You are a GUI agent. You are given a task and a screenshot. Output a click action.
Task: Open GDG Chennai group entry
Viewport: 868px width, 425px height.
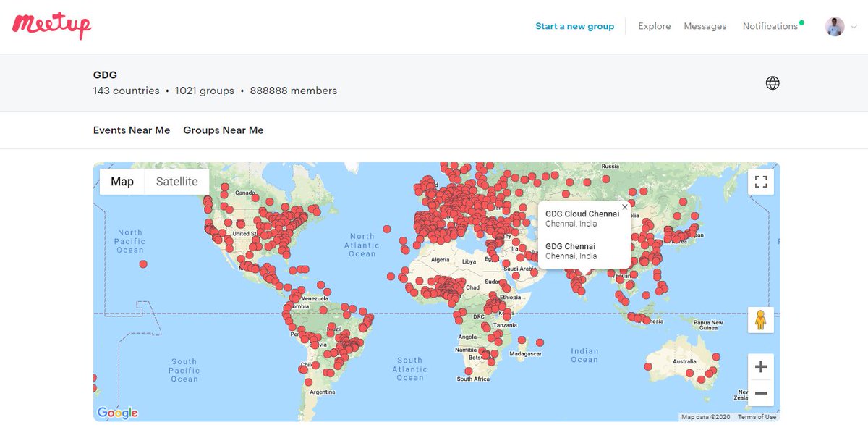click(x=570, y=246)
